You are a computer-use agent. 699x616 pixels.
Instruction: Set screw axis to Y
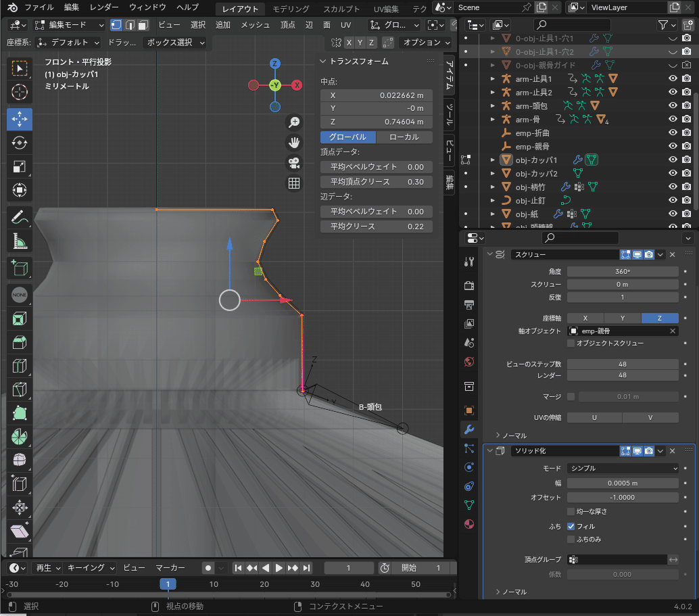pyautogui.click(x=623, y=318)
